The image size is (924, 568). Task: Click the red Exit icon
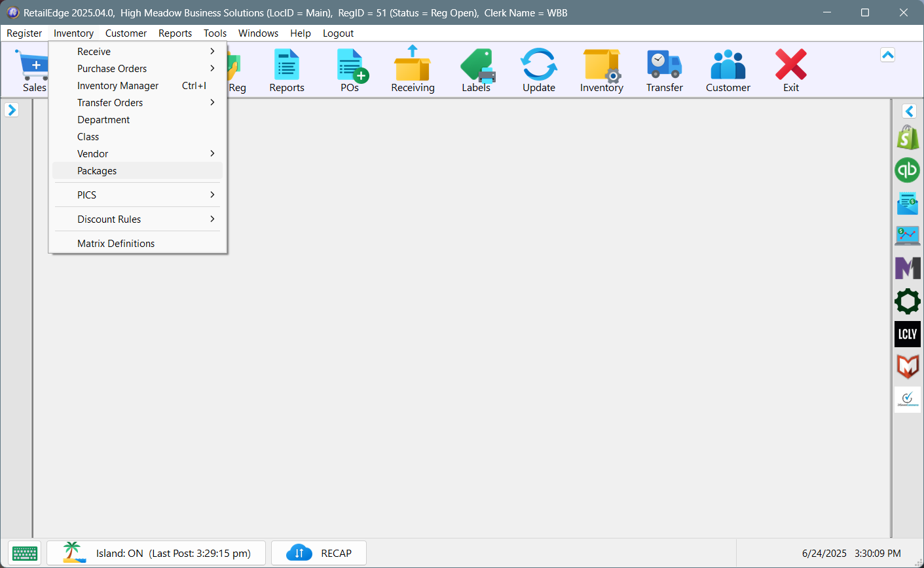(x=791, y=70)
